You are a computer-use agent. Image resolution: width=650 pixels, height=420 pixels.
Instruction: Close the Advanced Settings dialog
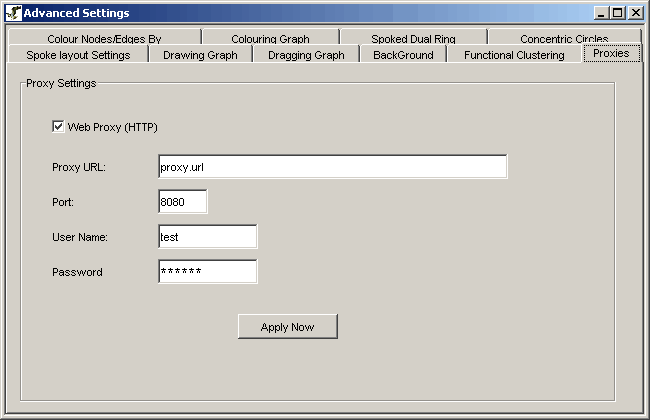click(x=635, y=13)
